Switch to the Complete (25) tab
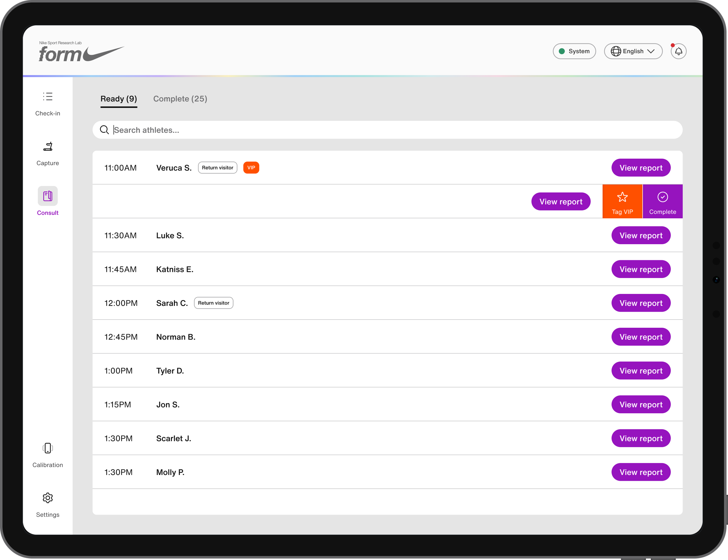 pos(180,99)
